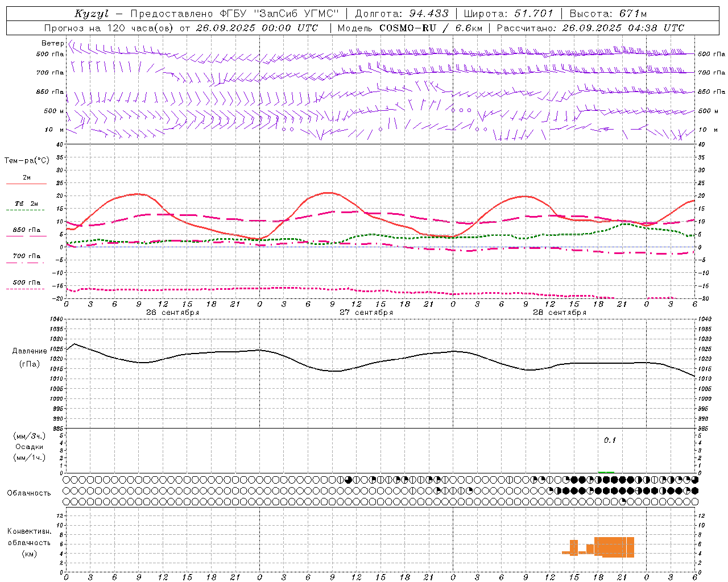Click the (км) unit label for convective cloudiness
The width and height of the screenshot is (728, 582).
click(29, 554)
